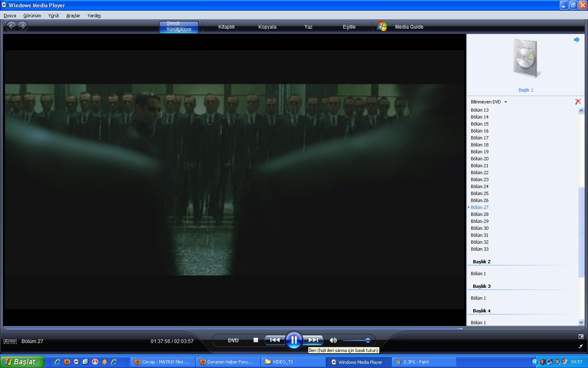This screenshot has height=368, width=588.
Task: Open the Dosya menu
Action: 10,16
